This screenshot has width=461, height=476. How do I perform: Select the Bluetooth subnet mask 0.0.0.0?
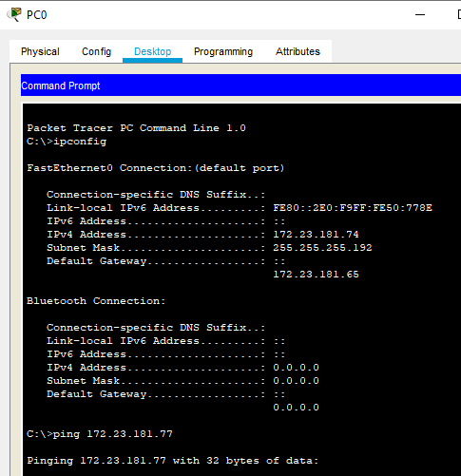296,381
